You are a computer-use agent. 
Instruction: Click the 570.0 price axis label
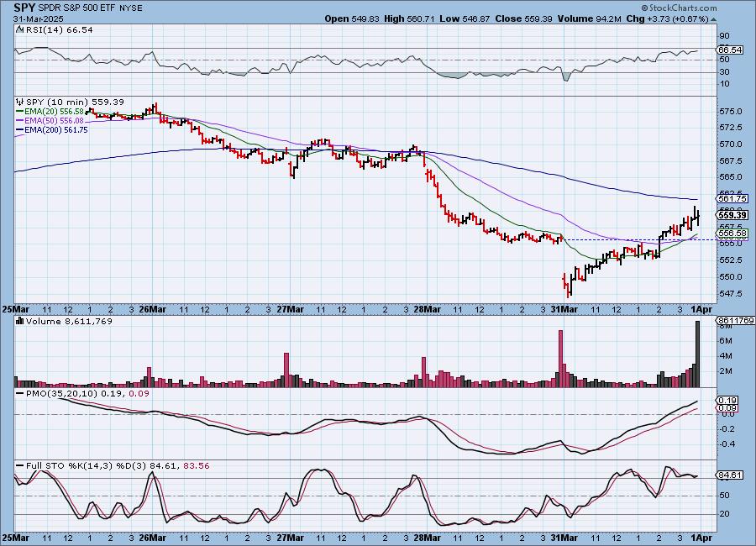(730, 144)
